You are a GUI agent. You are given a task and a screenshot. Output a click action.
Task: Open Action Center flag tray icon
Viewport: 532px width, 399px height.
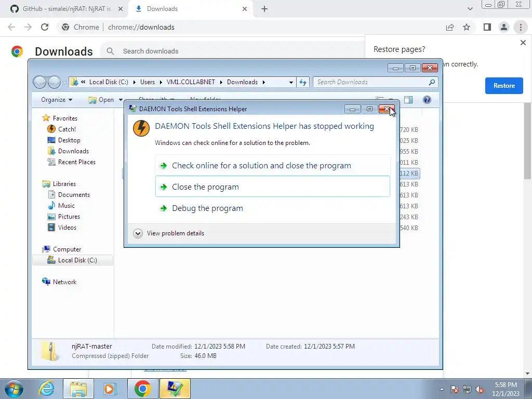(455, 389)
